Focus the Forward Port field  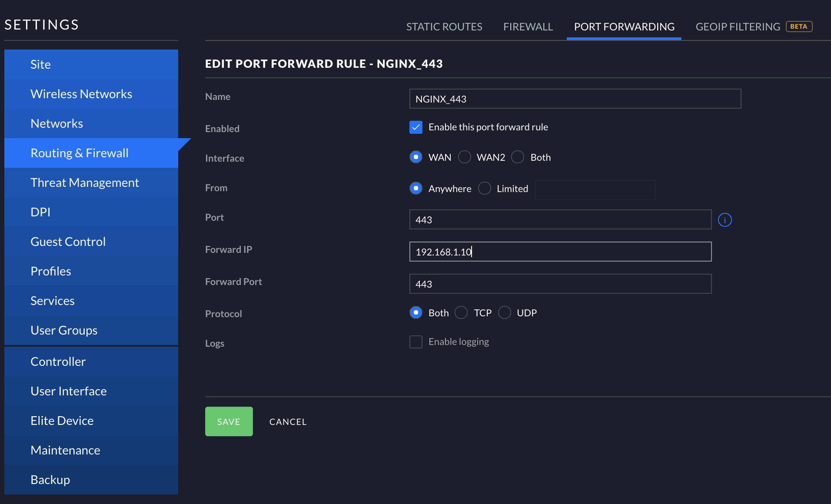click(560, 284)
